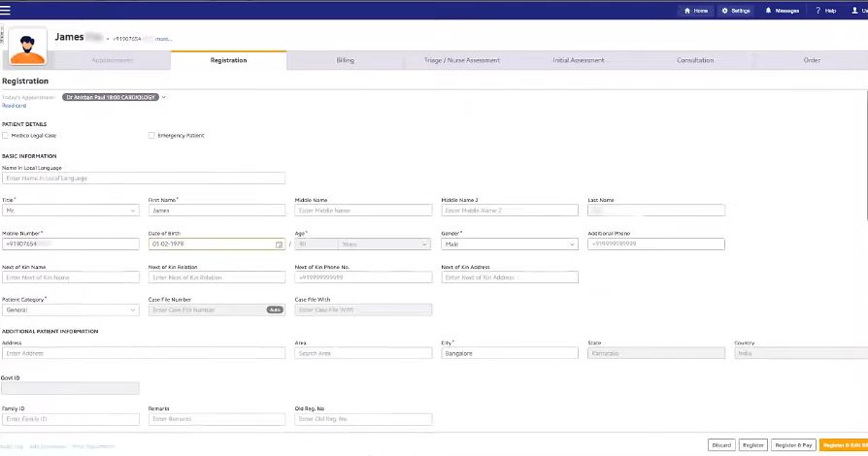Click the 'James' patient name header

click(x=69, y=37)
